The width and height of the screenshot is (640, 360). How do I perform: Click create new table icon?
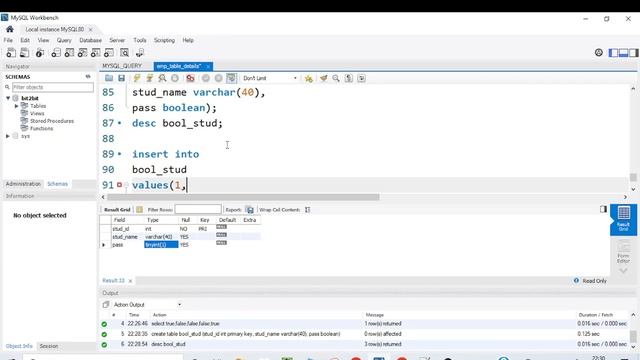pos(69,53)
